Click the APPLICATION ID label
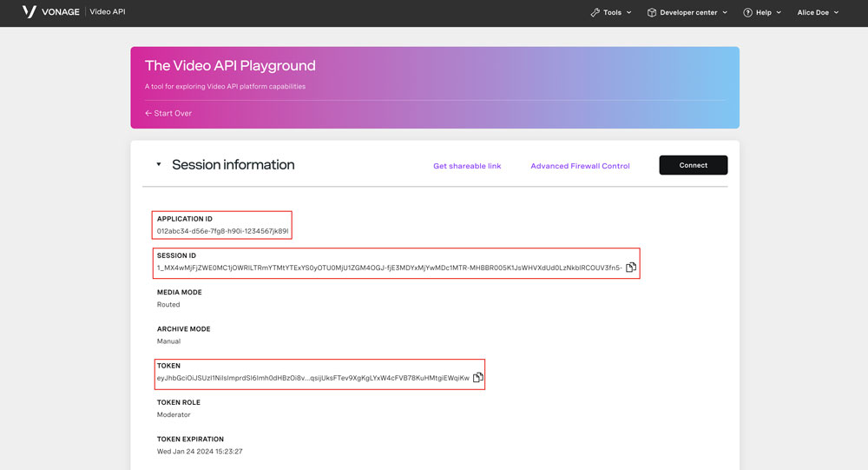868x470 pixels. (x=184, y=219)
